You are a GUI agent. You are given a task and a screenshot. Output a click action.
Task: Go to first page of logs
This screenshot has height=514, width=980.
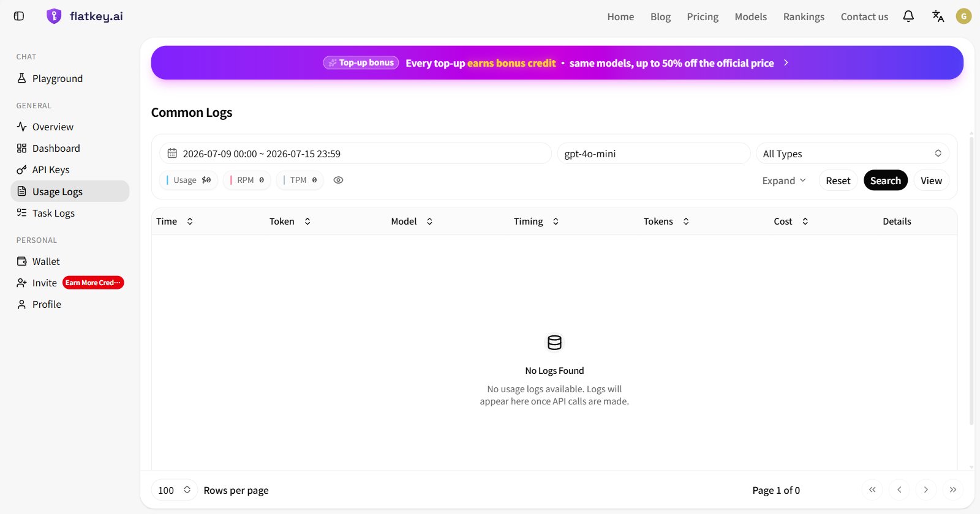point(872,490)
